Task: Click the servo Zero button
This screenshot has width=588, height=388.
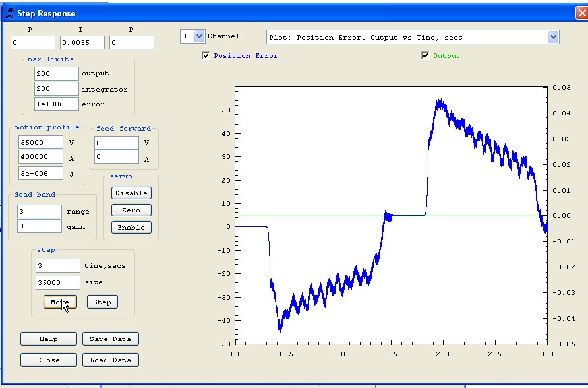Action: pyautogui.click(x=131, y=210)
